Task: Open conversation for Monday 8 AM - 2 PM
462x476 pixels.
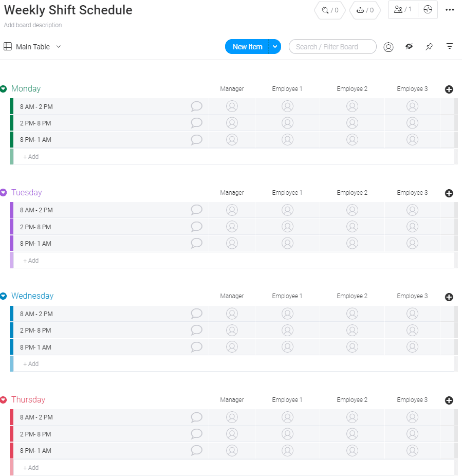Action: [196, 106]
